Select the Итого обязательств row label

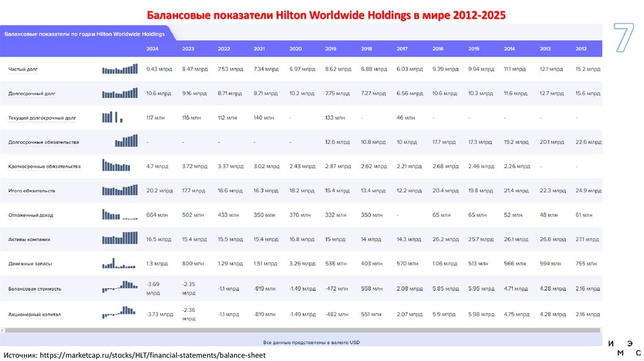[x=31, y=191]
